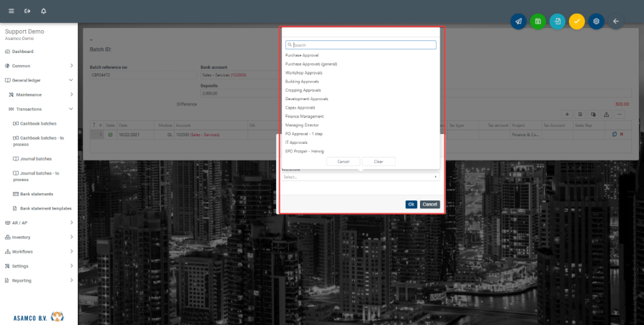Click the workflow Search input field
The height and width of the screenshot is (325, 644).
[361, 45]
